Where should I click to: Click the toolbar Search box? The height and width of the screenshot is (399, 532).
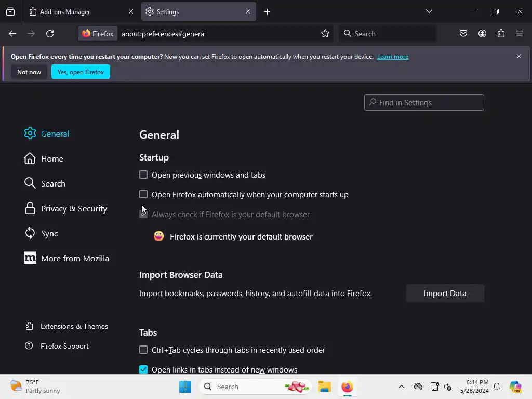coord(387,34)
